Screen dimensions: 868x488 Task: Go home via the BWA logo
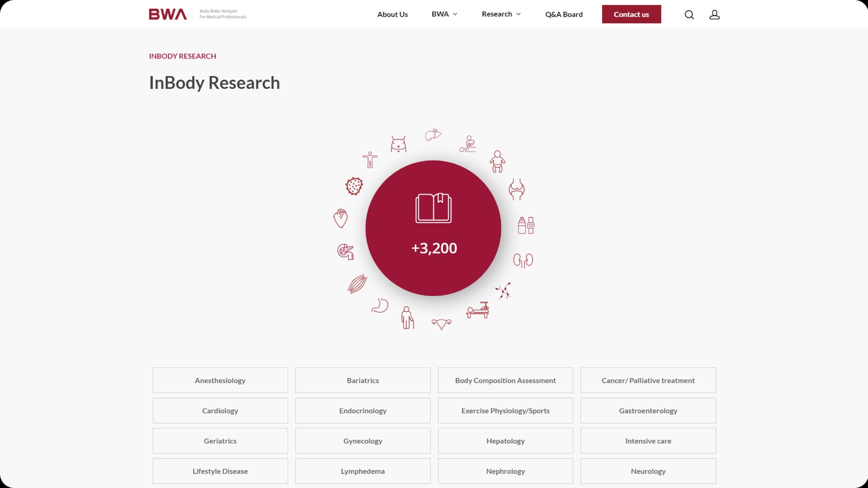pyautogui.click(x=168, y=14)
